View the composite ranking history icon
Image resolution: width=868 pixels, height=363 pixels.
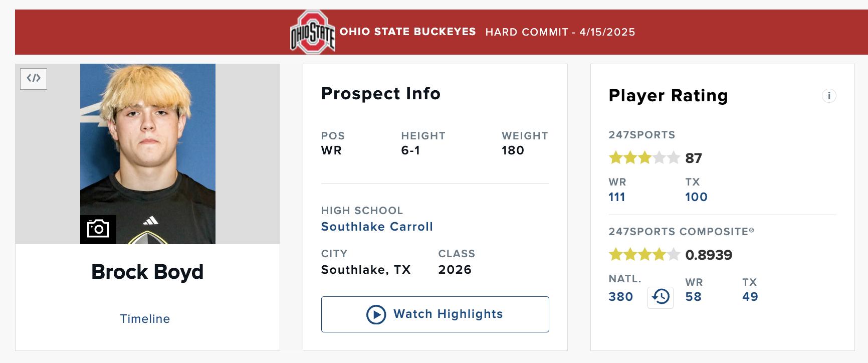tap(660, 297)
